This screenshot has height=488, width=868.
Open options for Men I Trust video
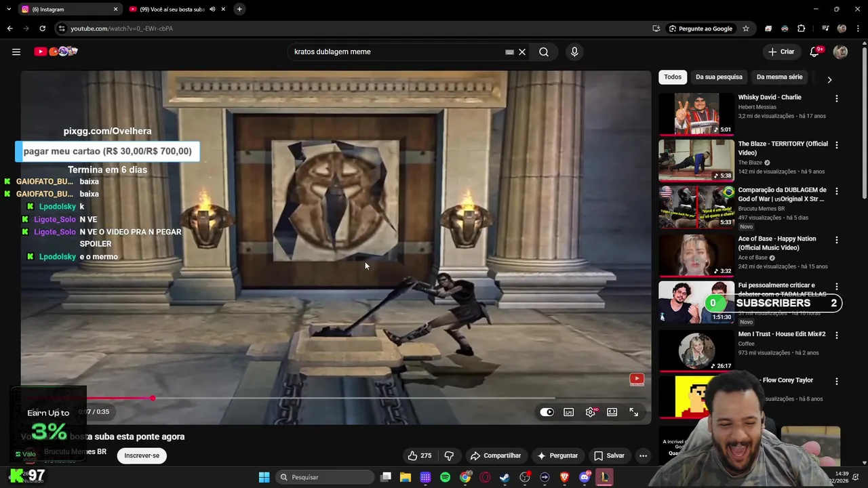[x=837, y=335]
